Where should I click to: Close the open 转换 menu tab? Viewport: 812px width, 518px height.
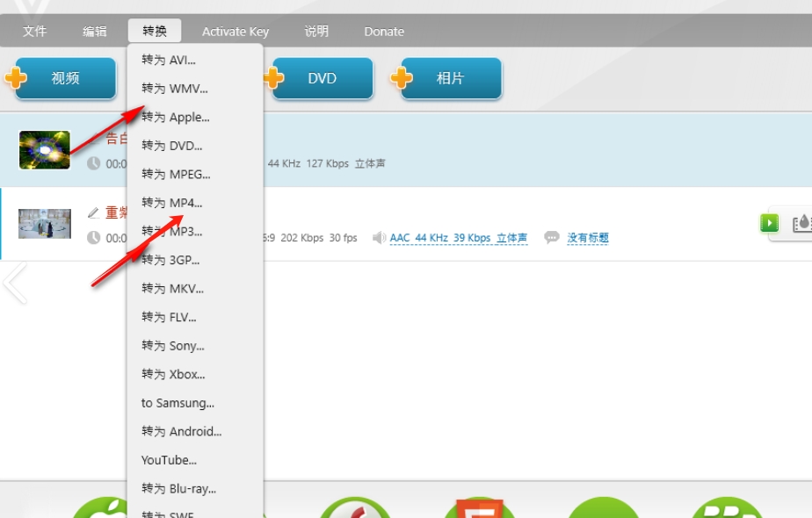(x=155, y=31)
